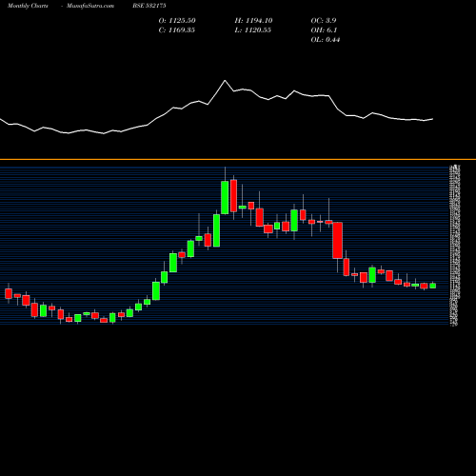Click the 'MunafaSutra.com' label

pos(90,6)
